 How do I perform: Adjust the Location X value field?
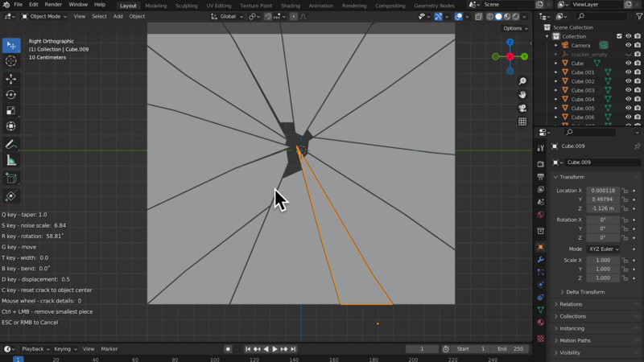pyautogui.click(x=603, y=191)
